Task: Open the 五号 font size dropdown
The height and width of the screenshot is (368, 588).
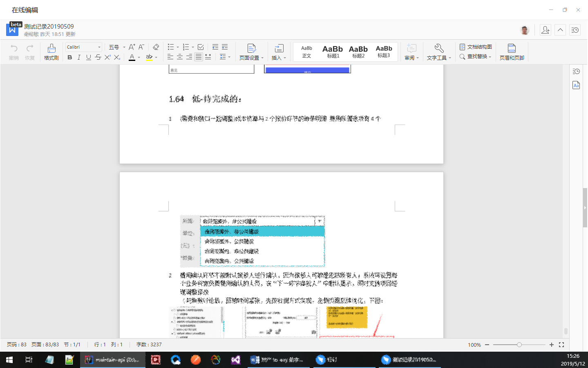Action: pos(117,47)
